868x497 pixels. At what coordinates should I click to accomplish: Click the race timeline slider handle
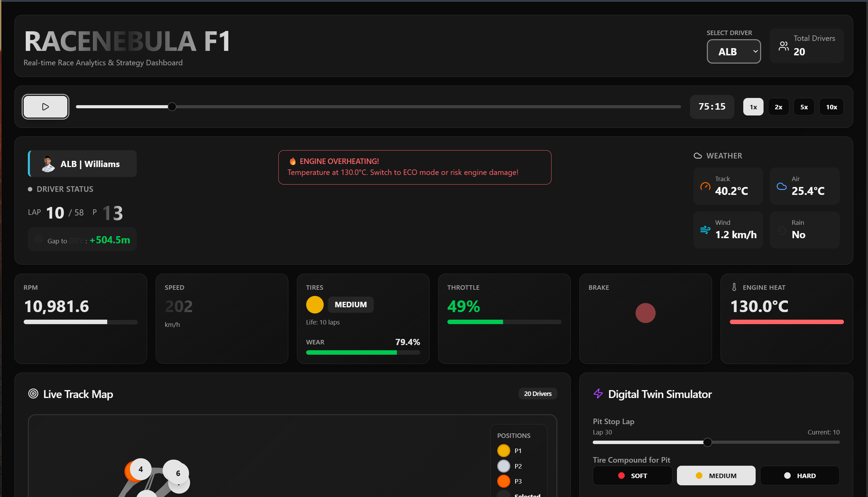(x=172, y=107)
